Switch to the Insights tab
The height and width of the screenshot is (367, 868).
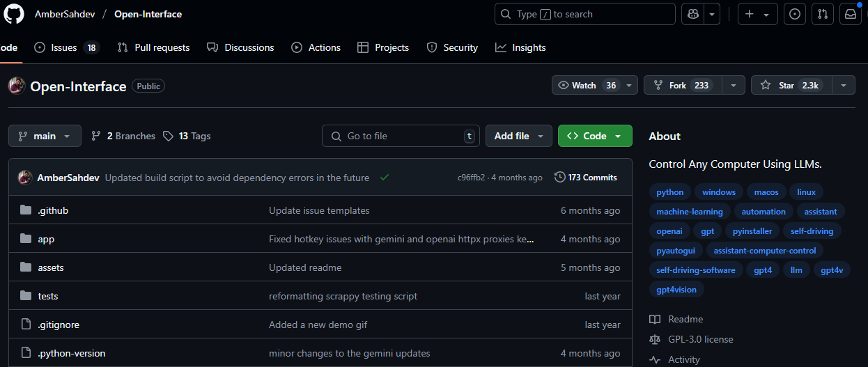520,47
